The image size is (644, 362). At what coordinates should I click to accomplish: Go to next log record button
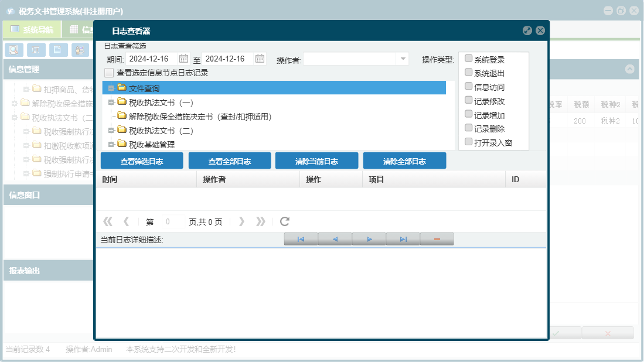(369, 239)
